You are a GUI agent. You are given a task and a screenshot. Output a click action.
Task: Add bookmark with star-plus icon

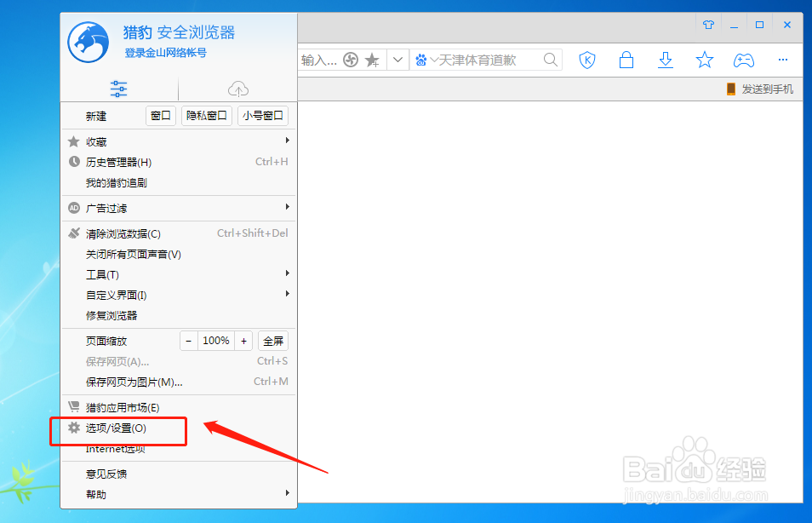372,60
